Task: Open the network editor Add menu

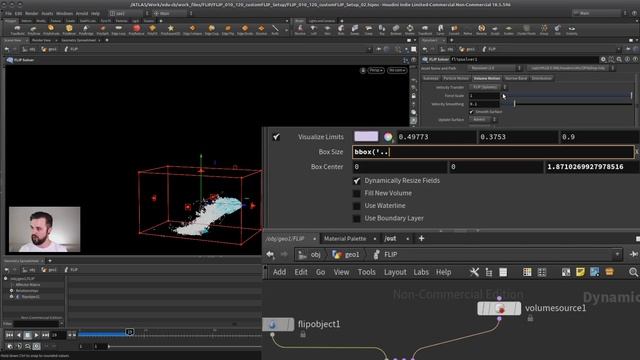Action: click(279, 272)
